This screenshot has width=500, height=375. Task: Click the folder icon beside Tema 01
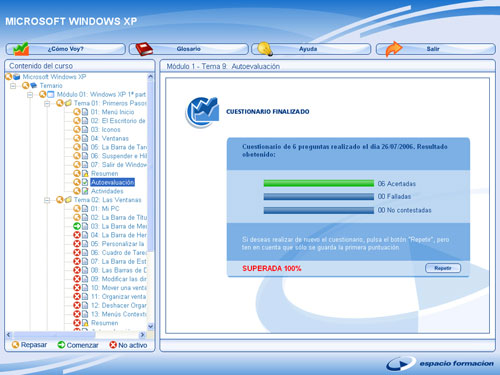click(x=68, y=103)
